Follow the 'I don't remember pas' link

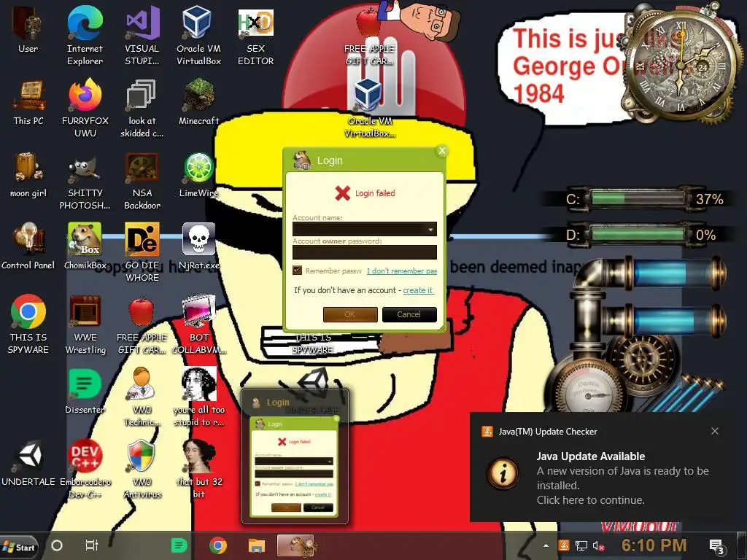coord(402,271)
